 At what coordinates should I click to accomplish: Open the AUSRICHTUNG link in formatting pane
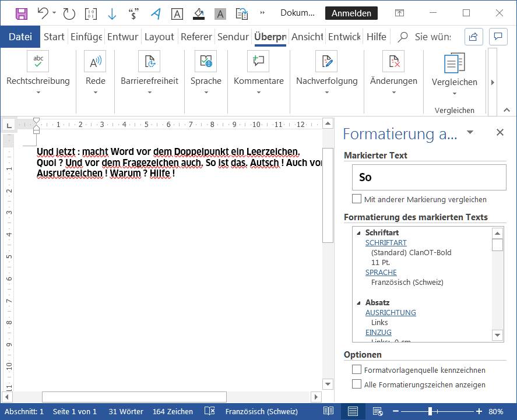click(x=391, y=313)
